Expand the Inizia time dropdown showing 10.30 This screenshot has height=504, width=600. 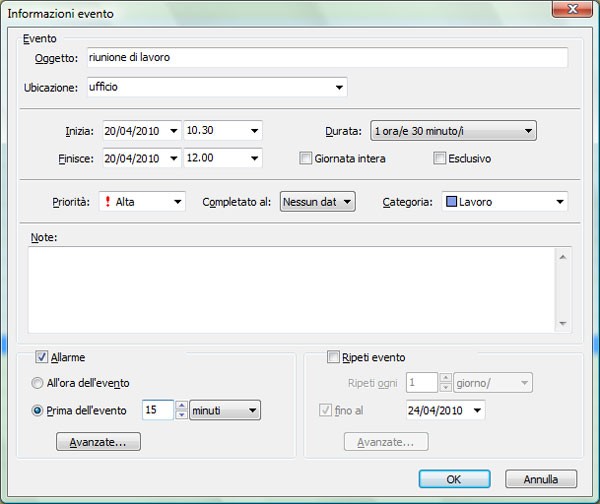click(254, 130)
